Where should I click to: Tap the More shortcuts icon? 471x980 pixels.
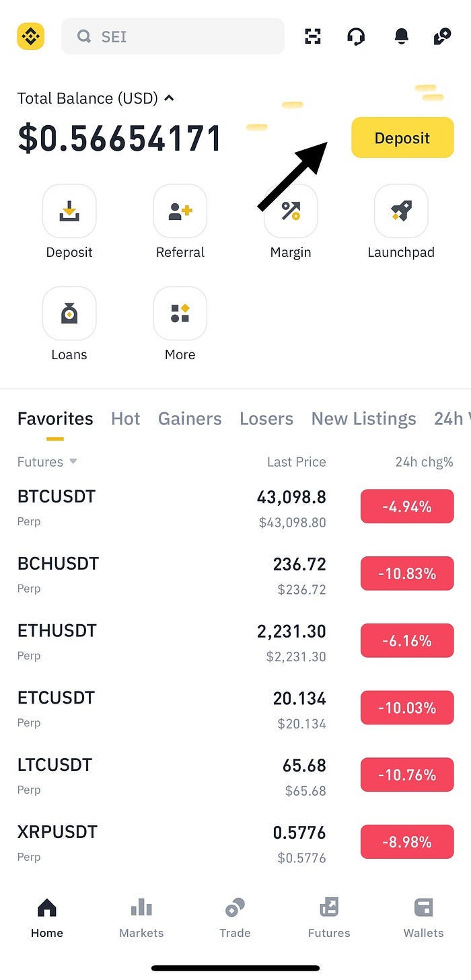[x=180, y=313]
